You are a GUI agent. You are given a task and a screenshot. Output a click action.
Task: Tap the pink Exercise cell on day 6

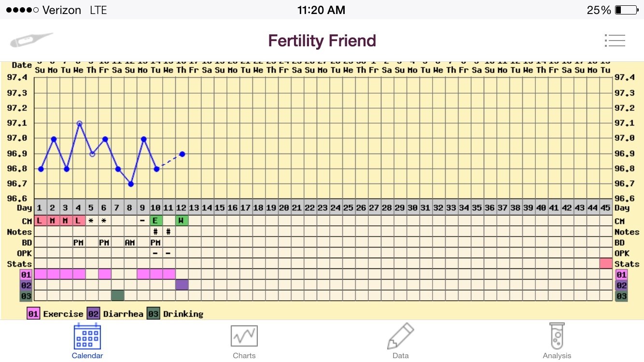(105, 274)
